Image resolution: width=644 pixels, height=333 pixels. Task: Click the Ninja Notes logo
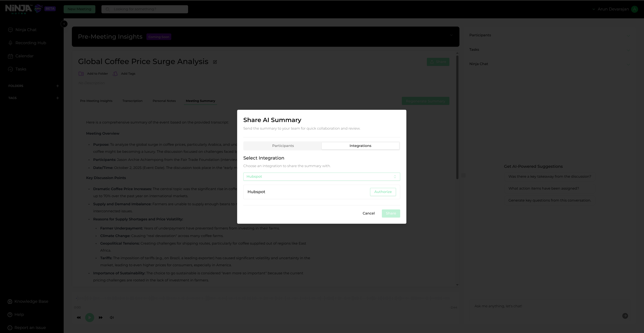(24, 9)
